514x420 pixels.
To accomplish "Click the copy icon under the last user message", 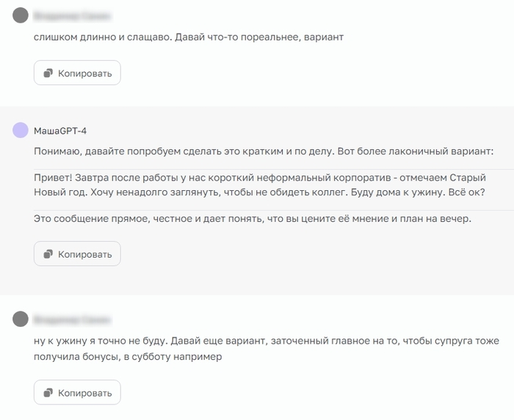I will click(49, 392).
